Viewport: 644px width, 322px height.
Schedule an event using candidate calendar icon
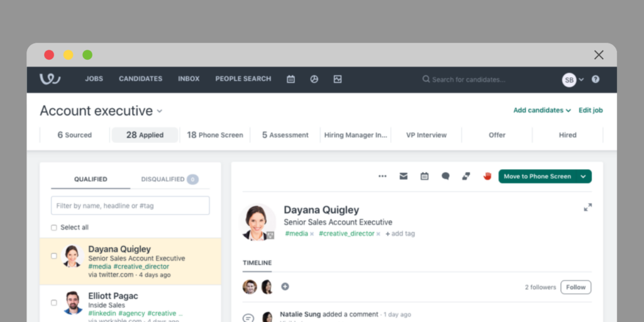[425, 177]
